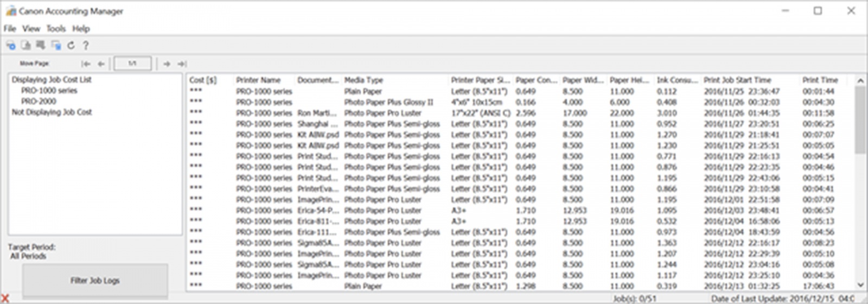Click the 3.010 ink consumption value
The width and height of the screenshot is (868, 304).
(x=667, y=113)
